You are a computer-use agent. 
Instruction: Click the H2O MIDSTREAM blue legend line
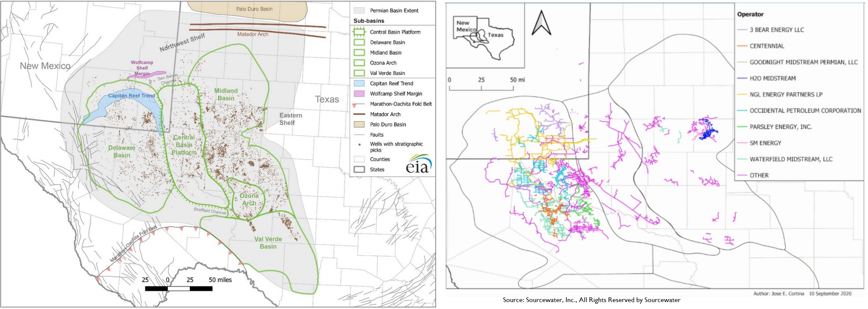tap(742, 78)
